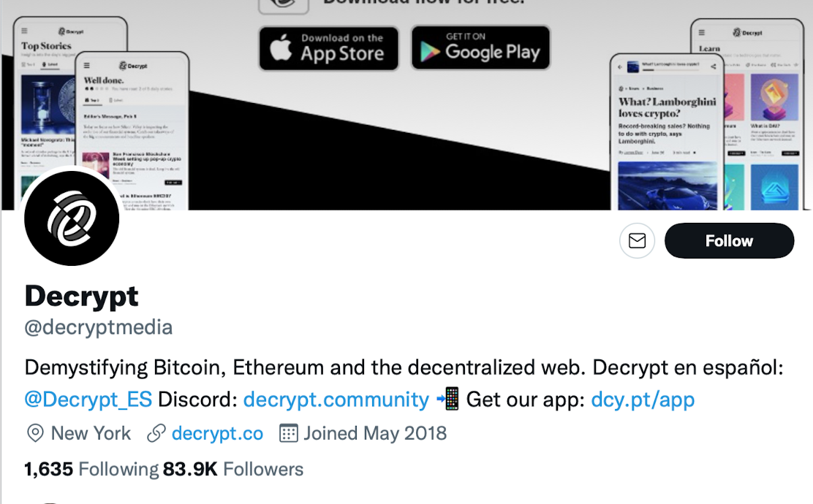Open the @Decrypt_ES profile link
This screenshot has height=504, width=813.
pyautogui.click(x=87, y=399)
